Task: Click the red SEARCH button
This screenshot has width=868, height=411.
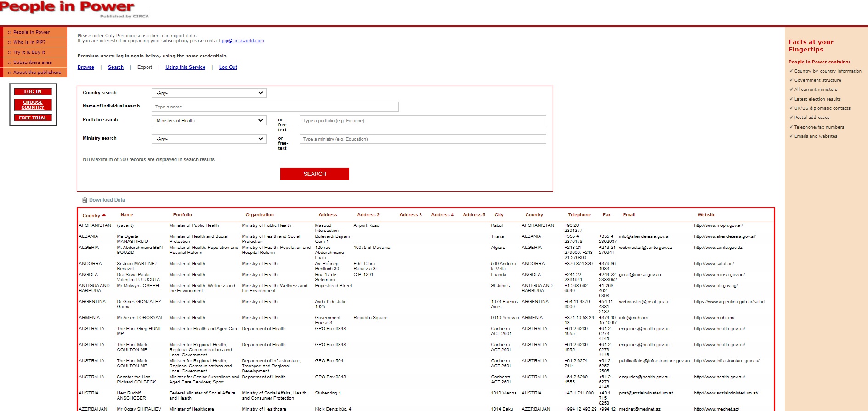Action: pyautogui.click(x=315, y=174)
